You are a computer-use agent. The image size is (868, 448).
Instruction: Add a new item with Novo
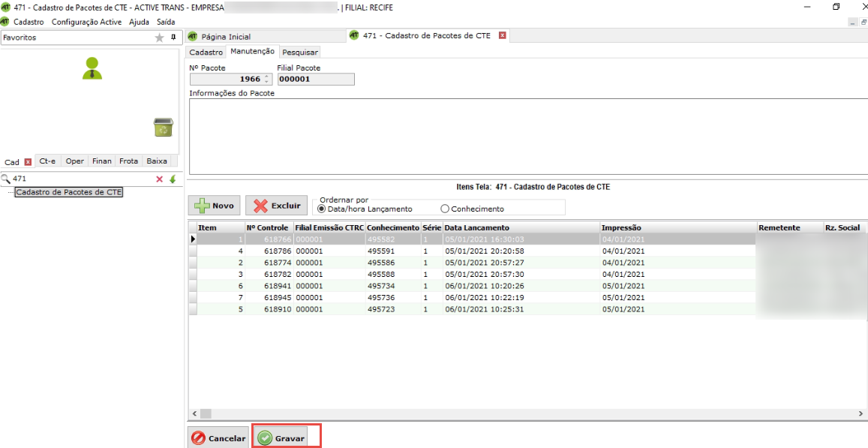pos(215,206)
